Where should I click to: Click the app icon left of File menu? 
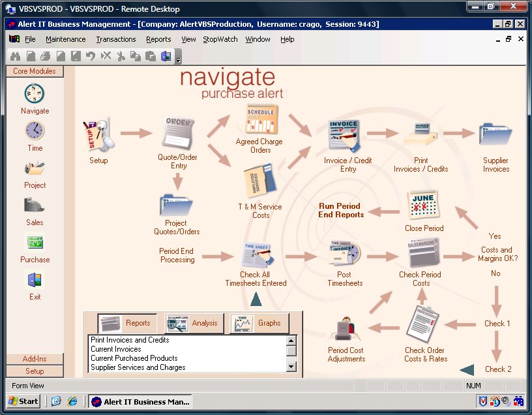[14, 39]
